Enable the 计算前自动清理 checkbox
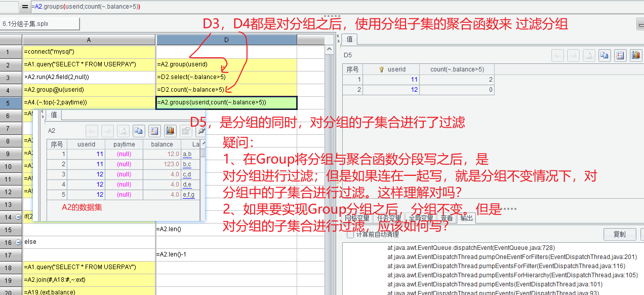 coord(350,234)
